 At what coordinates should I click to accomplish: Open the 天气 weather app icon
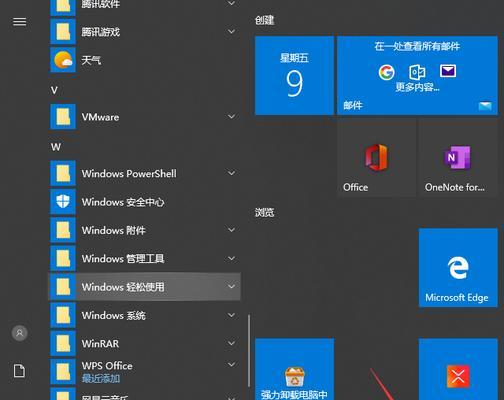click(63, 60)
